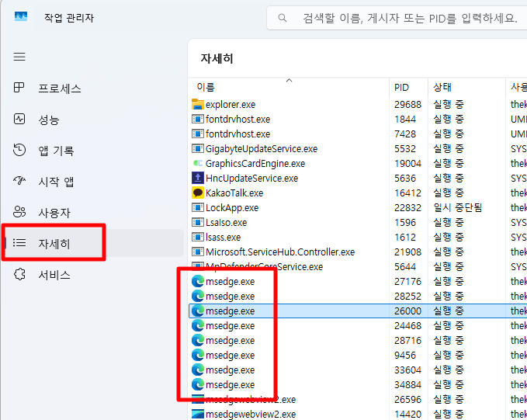
Task: Sort by the 상태 column header
Action: point(466,88)
